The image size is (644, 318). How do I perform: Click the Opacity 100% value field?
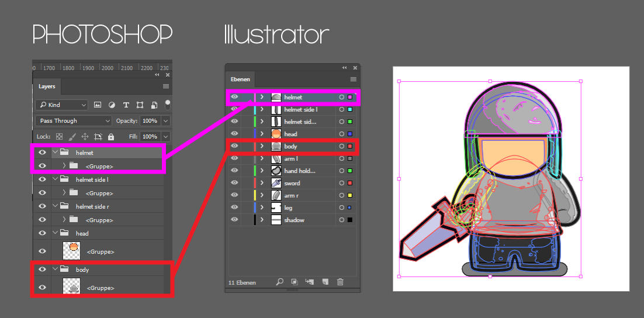click(x=151, y=121)
